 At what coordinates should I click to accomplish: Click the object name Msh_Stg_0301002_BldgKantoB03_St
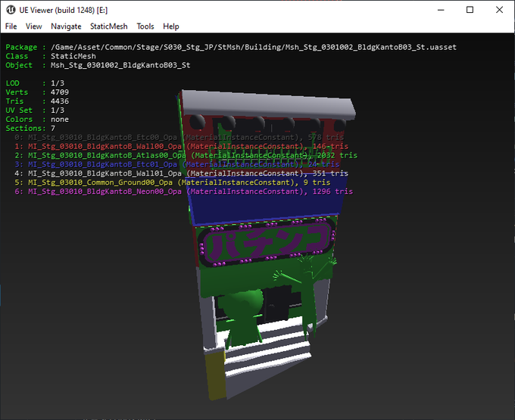[x=120, y=65]
